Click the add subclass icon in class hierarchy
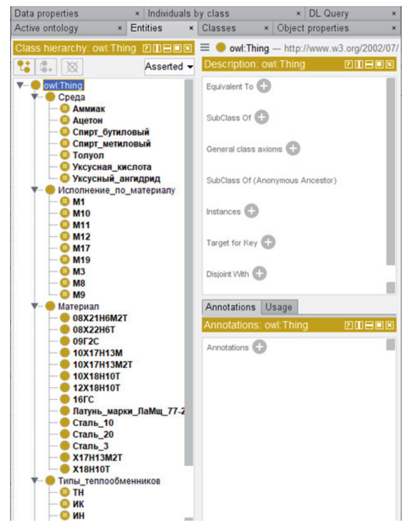The height and width of the screenshot is (532, 411). pyautogui.click(x=24, y=67)
